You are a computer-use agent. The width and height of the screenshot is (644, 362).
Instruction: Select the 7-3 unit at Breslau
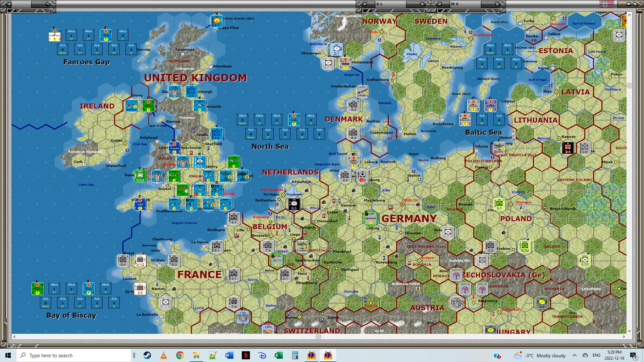(x=448, y=232)
